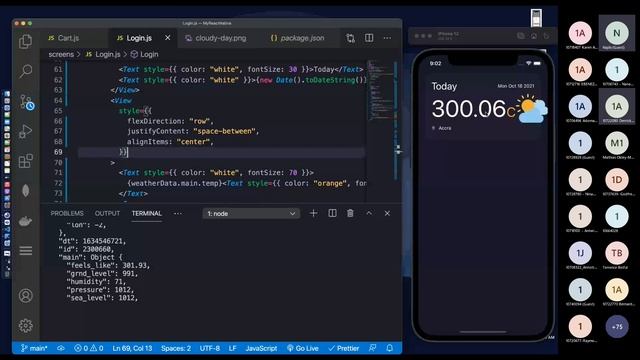Click the stacked lines icon in activity bar
Image resolution: width=640 pixels, height=360 pixels.
(x=25, y=251)
